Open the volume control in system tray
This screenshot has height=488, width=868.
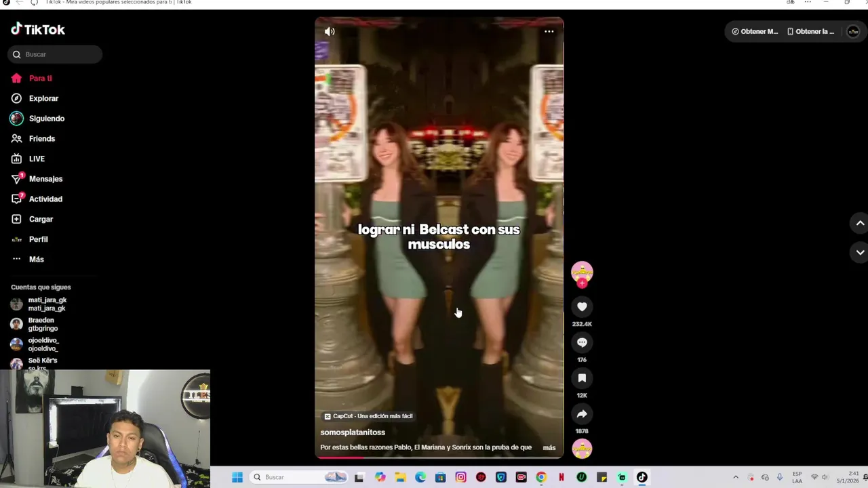point(826,477)
